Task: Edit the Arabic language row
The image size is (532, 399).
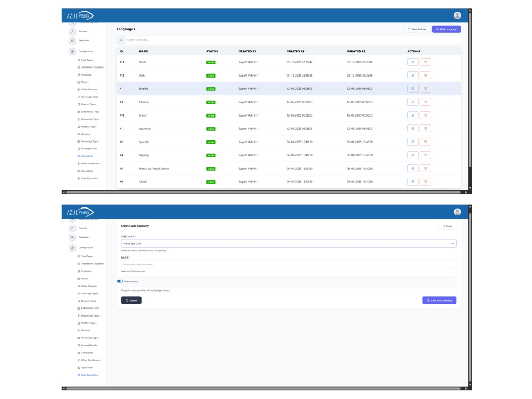Action: point(413,181)
